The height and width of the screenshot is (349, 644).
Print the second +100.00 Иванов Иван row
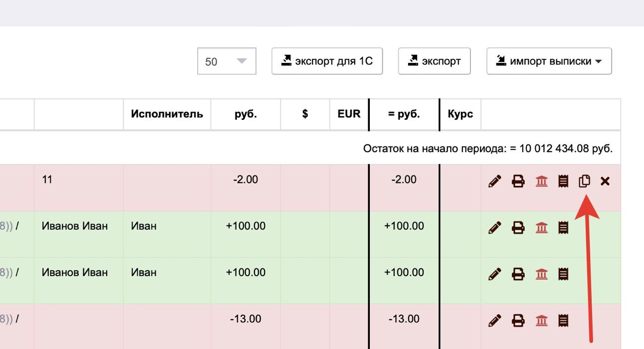518,274
